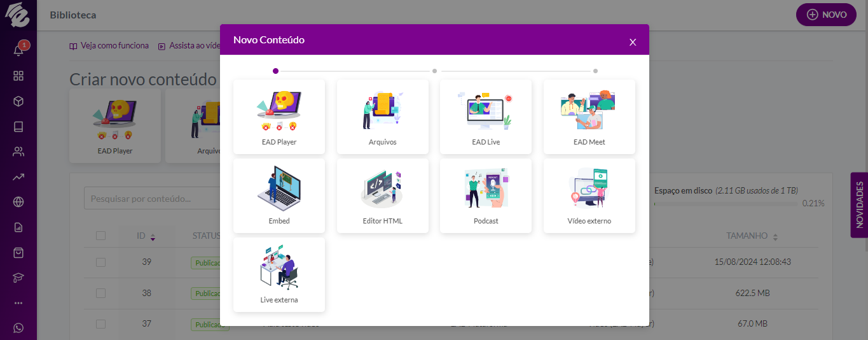The width and height of the screenshot is (868, 340).
Task: Click the 67.0 MB size cell
Action: coord(752,323)
